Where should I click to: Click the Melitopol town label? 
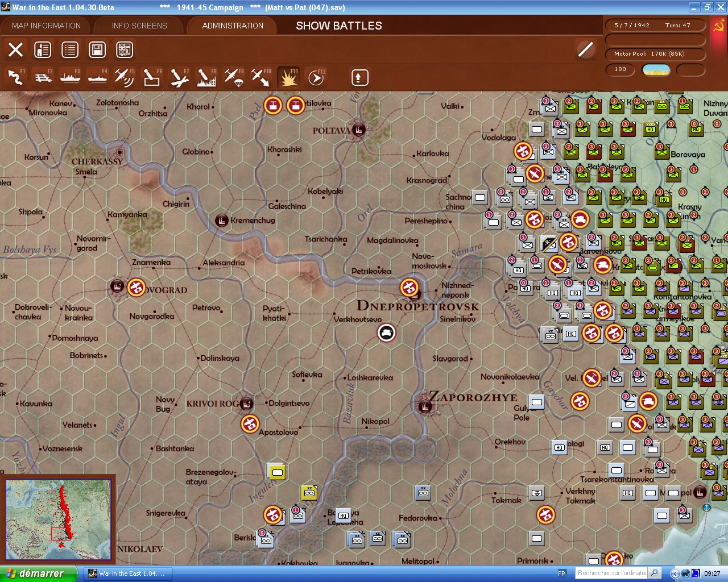pos(418,561)
